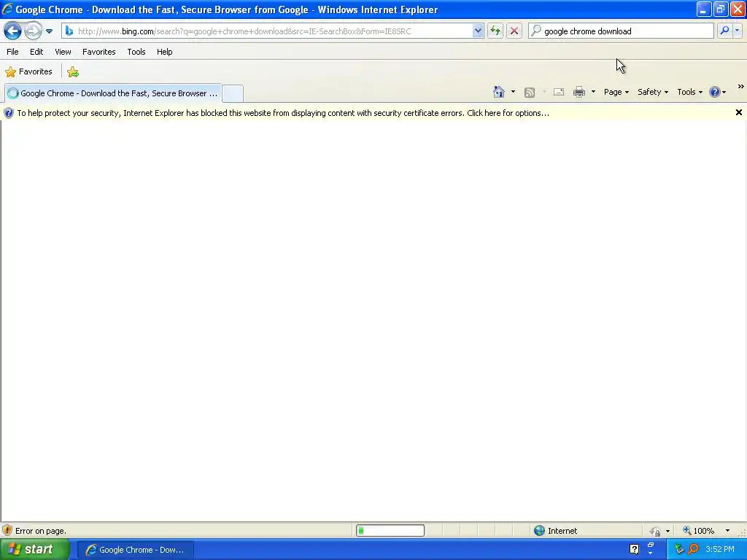Open the recent pages dropdown arrow
Viewport: 747px width, 560px height.
pyautogui.click(x=49, y=31)
